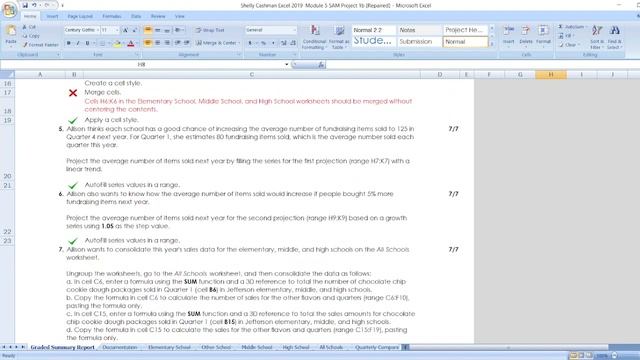Switch to the Insert ribbon tab
640x360 pixels.
click(x=52, y=16)
